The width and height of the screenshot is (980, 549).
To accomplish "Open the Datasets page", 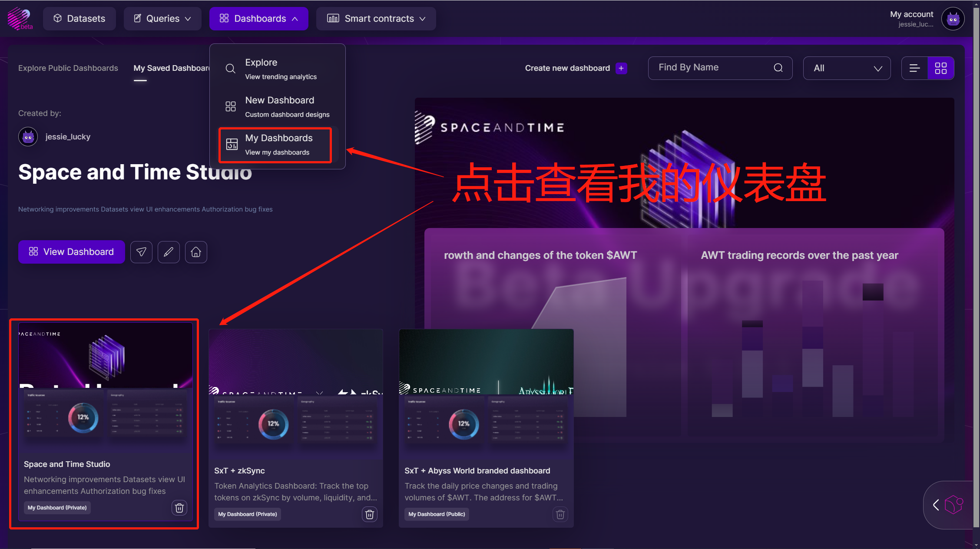I will tap(79, 19).
